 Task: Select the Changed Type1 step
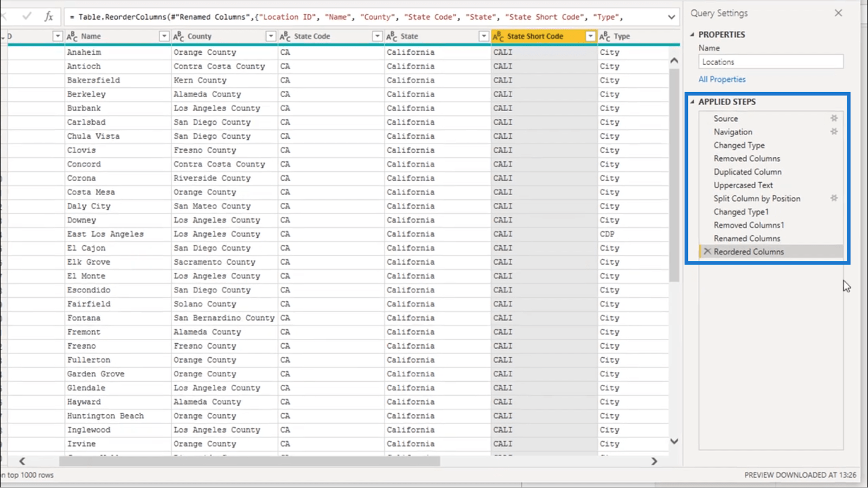click(771, 212)
